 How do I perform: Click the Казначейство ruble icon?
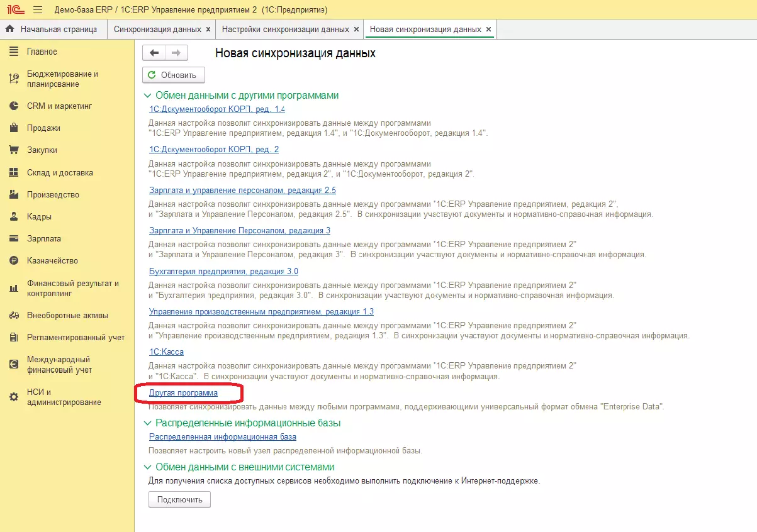pyautogui.click(x=14, y=260)
